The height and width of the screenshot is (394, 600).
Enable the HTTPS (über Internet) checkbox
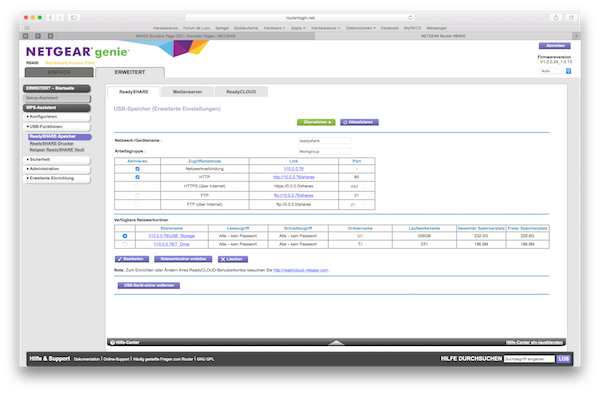click(x=137, y=186)
